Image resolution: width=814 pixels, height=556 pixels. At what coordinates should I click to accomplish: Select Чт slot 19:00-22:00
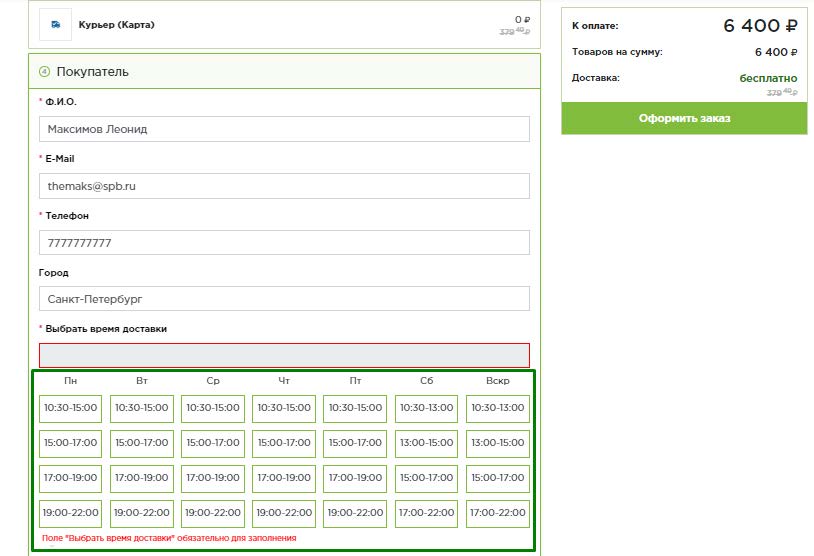click(x=284, y=513)
